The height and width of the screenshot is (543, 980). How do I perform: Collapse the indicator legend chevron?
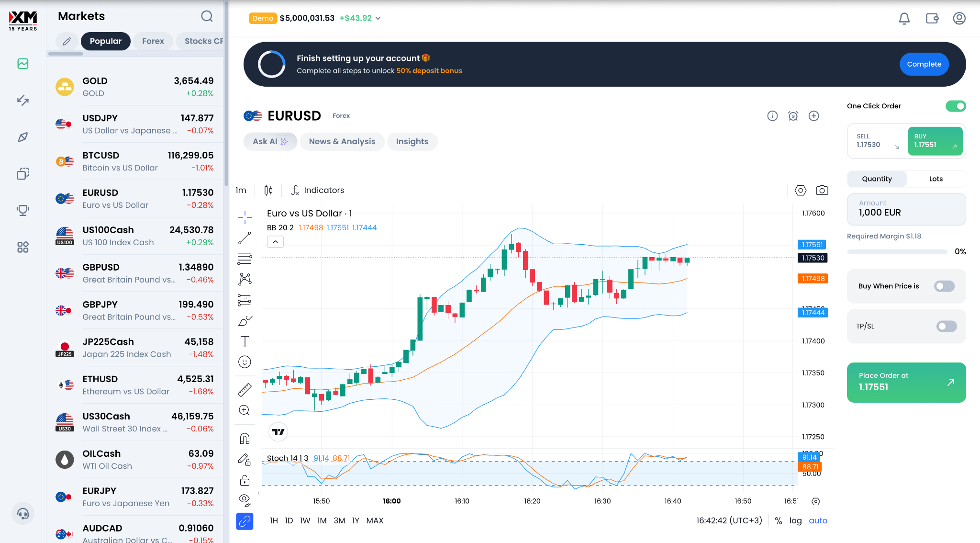[x=275, y=242]
